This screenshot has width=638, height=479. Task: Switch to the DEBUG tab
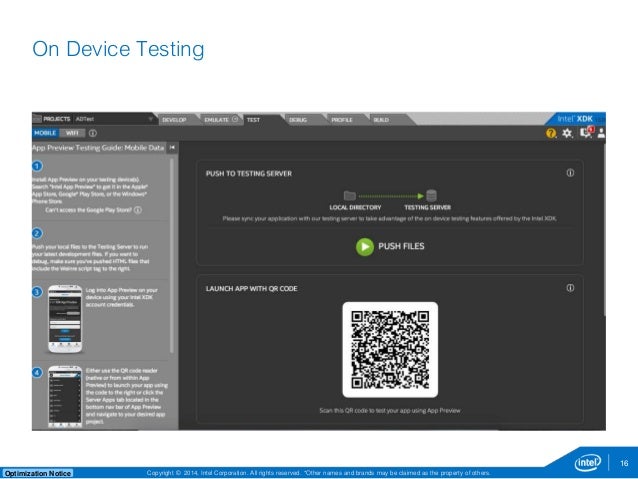click(298, 120)
